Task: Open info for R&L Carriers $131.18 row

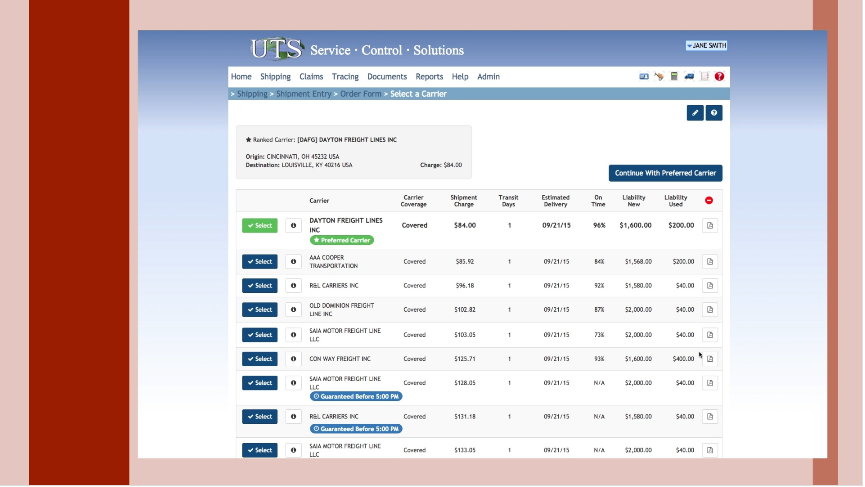Action: [293, 417]
